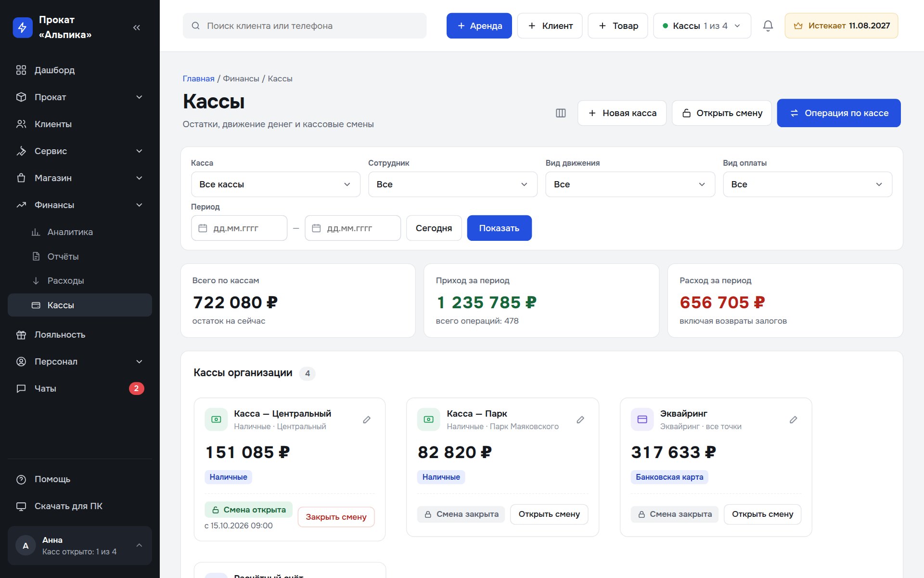The width and height of the screenshot is (924, 578).
Task: Expand the Персонал sidebar section
Action: (80, 361)
